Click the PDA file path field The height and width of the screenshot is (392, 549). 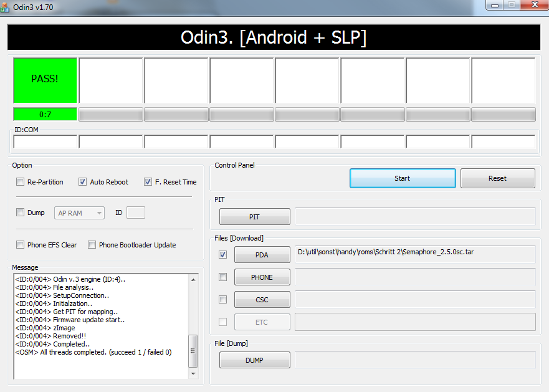[415, 254]
